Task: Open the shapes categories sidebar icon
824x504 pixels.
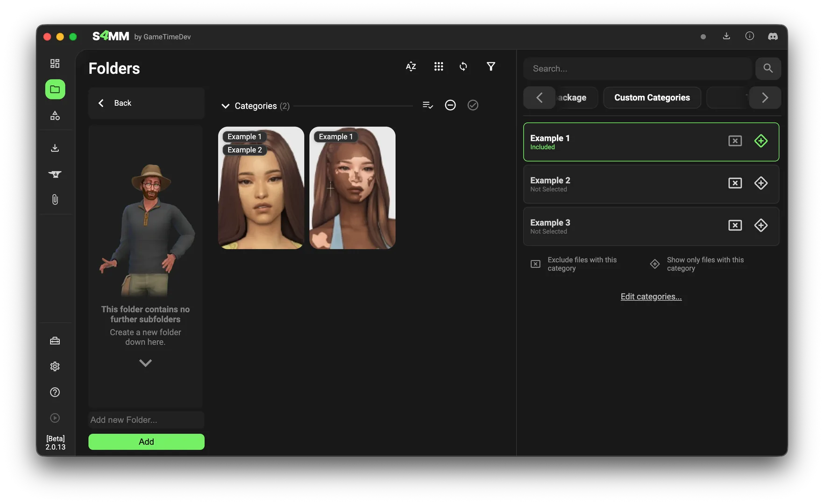Action: (x=55, y=116)
